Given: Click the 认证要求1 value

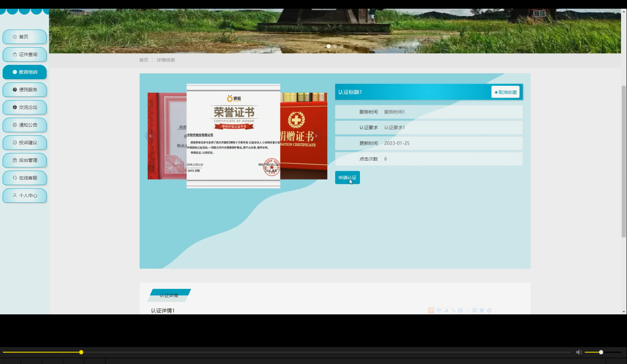Looking at the screenshot, I should coord(395,128).
